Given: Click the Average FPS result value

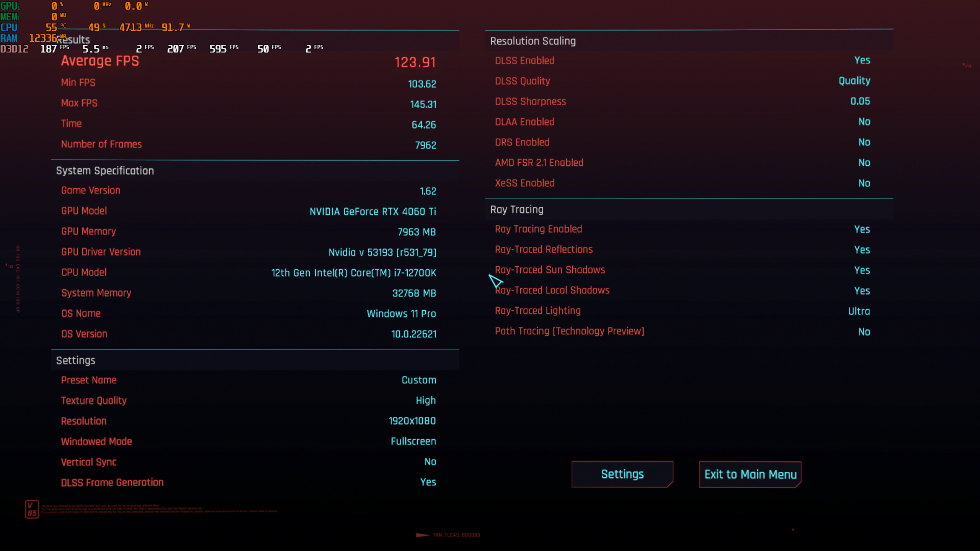Looking at the screenshot, I should point(415,62).
